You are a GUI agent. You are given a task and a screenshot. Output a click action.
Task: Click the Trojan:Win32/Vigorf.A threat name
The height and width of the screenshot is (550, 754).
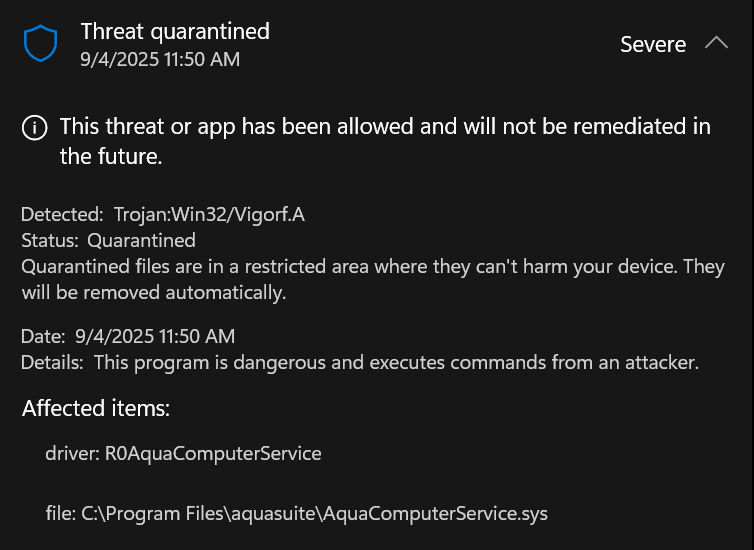[x=208, y=214]
